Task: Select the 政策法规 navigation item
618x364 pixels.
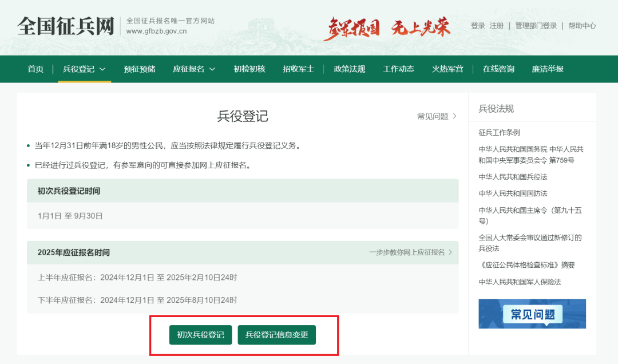Action: tap(349, 69)
